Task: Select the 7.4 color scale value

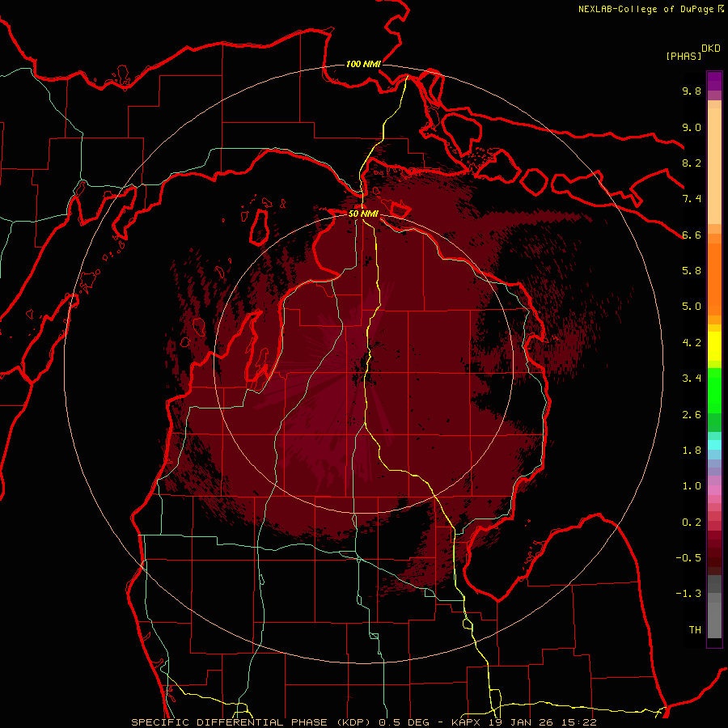Action: click(x=692, y=199)
